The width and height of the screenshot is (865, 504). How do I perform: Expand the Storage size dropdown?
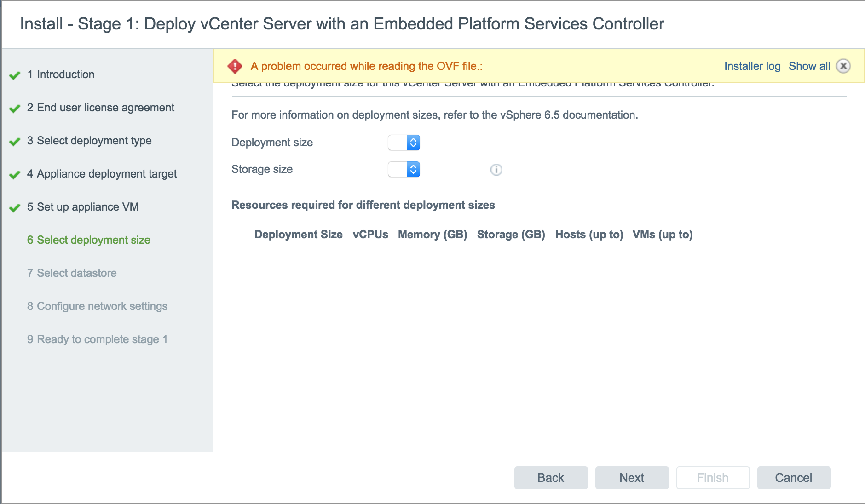click(404, 169)
